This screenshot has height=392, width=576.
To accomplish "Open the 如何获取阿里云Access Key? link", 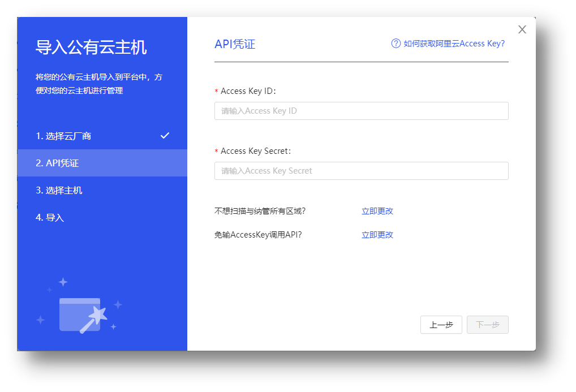I will coord(454,44).
